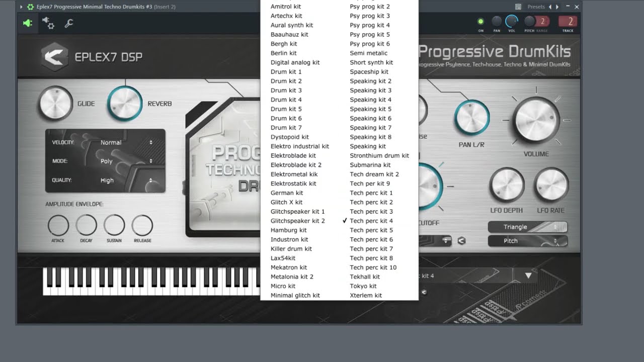The image size is (644, 362).
Task: Click the PAN L/R knob
Action: tap(472, 118)
